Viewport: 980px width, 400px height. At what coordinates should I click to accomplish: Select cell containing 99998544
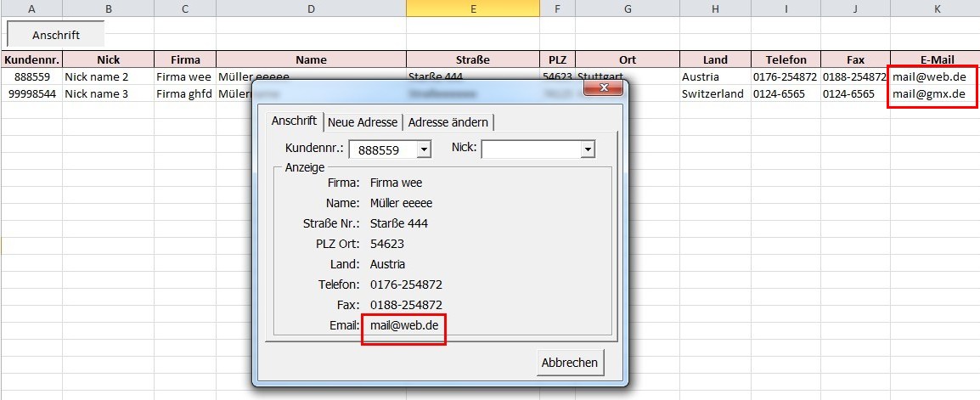31,93
